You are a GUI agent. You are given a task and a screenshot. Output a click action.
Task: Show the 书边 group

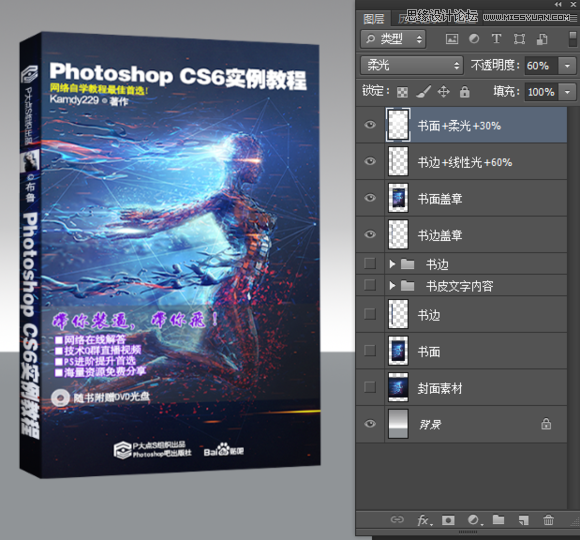(x=370, y=263)
